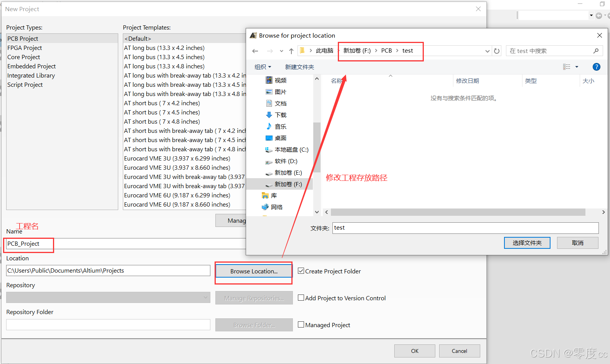The image size is (610, 364).
Task: Select 新加卷 (E:) drive
Action: pyautogui.click(x=288, y=172)
